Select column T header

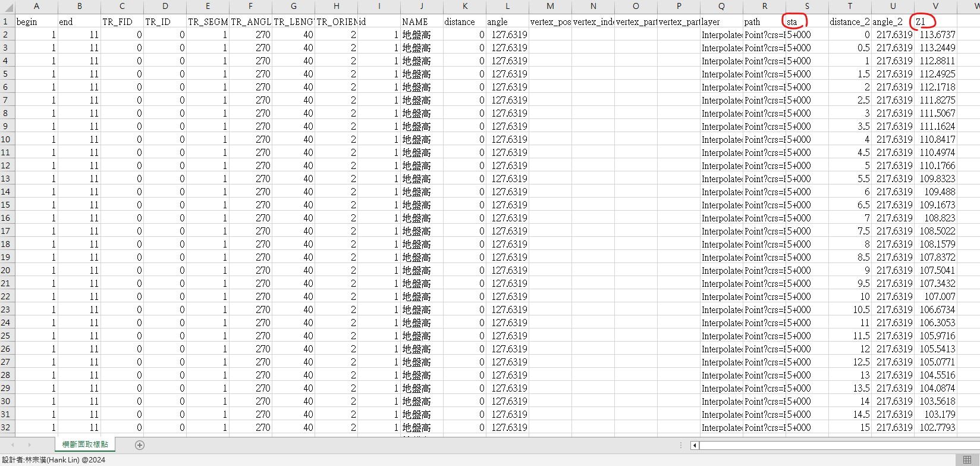pos(850,7)
